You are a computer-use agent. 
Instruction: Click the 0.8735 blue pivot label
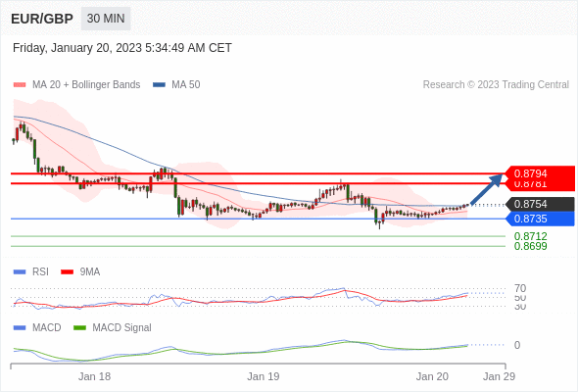point(540,219)
